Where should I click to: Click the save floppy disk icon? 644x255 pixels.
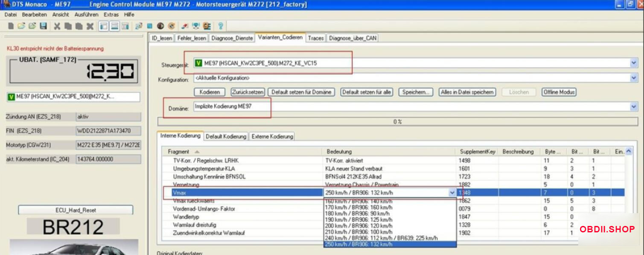click(43, 26)
